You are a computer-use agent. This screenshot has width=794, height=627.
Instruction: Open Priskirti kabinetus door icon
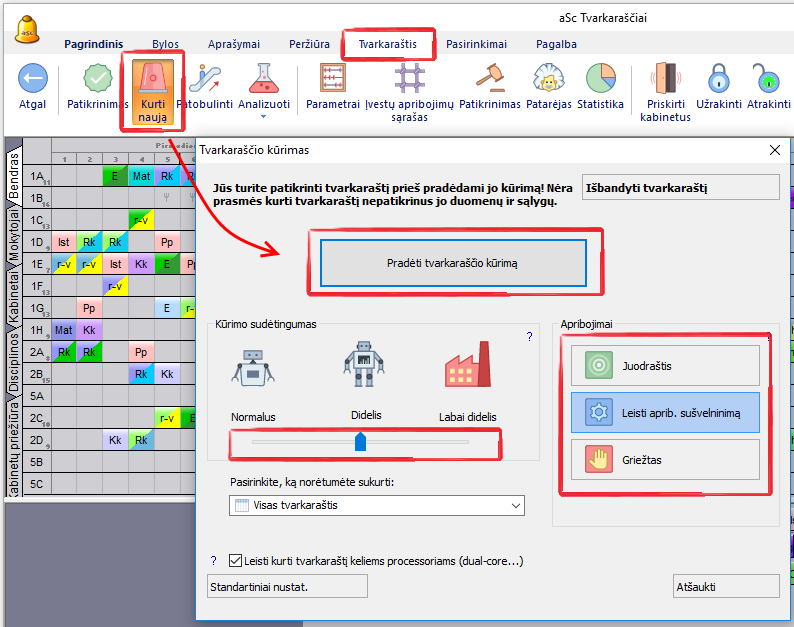(x=665, y=78)
